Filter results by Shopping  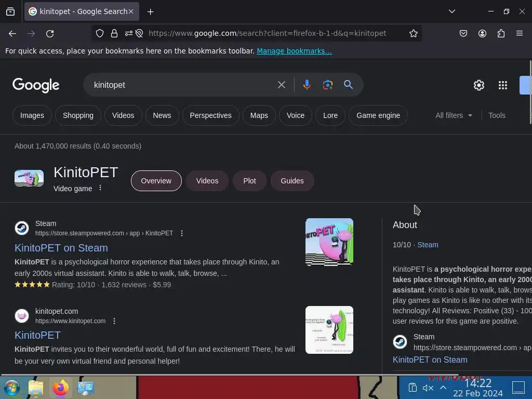pos(78,115)
